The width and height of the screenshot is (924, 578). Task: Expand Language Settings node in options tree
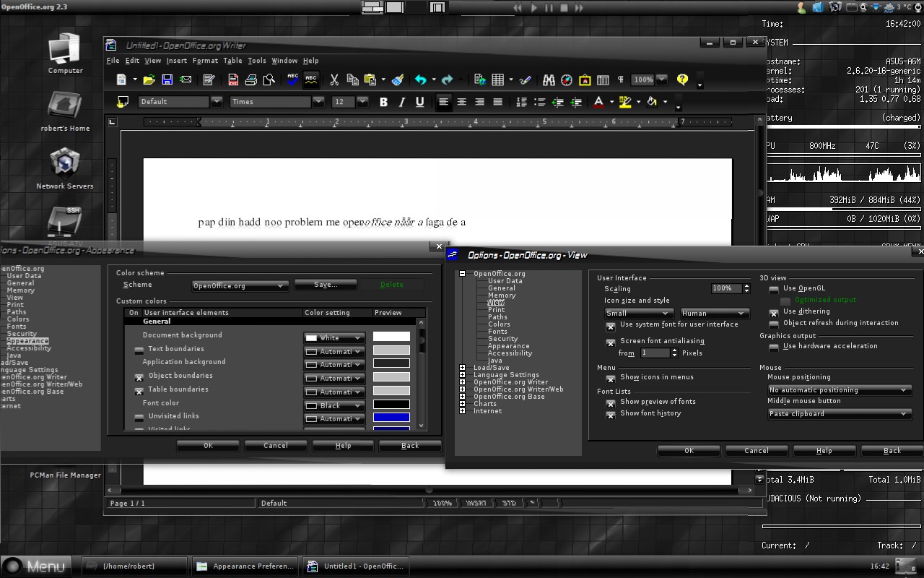click(x=462, y=375)
